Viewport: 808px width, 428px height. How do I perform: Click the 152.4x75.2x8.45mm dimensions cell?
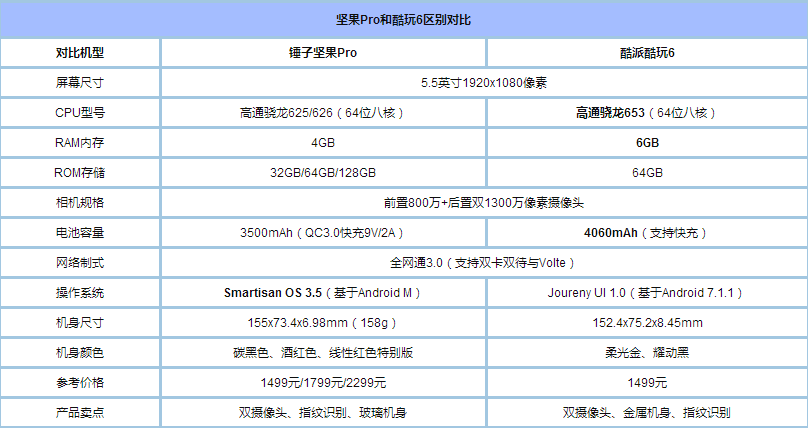[647, 322]
